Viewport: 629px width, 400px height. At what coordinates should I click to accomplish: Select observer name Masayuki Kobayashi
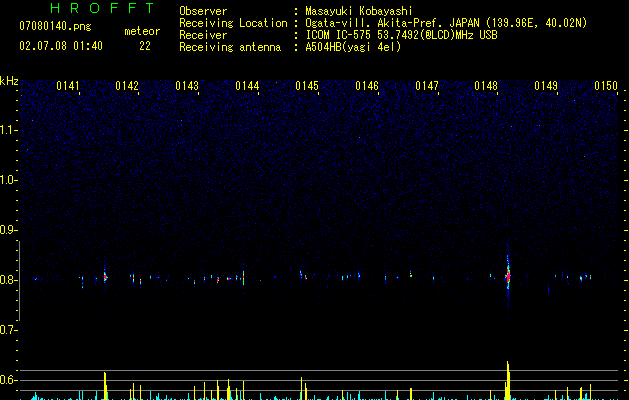tap(359, 11)
